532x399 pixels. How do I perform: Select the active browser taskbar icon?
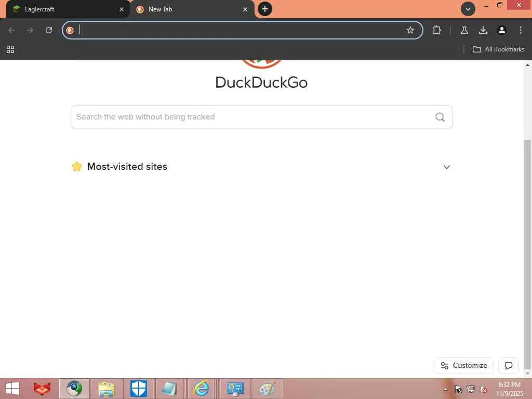(74, 389)
